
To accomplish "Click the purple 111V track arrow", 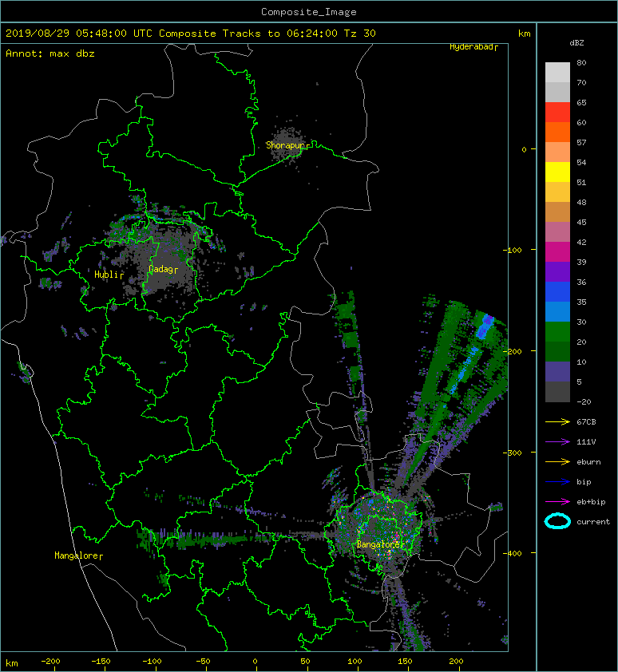I will pyautogui.click(x=557, y=442).
